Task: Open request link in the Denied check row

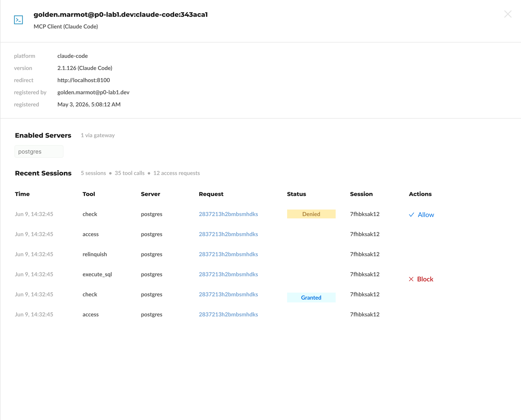Action: pos(228,214)
